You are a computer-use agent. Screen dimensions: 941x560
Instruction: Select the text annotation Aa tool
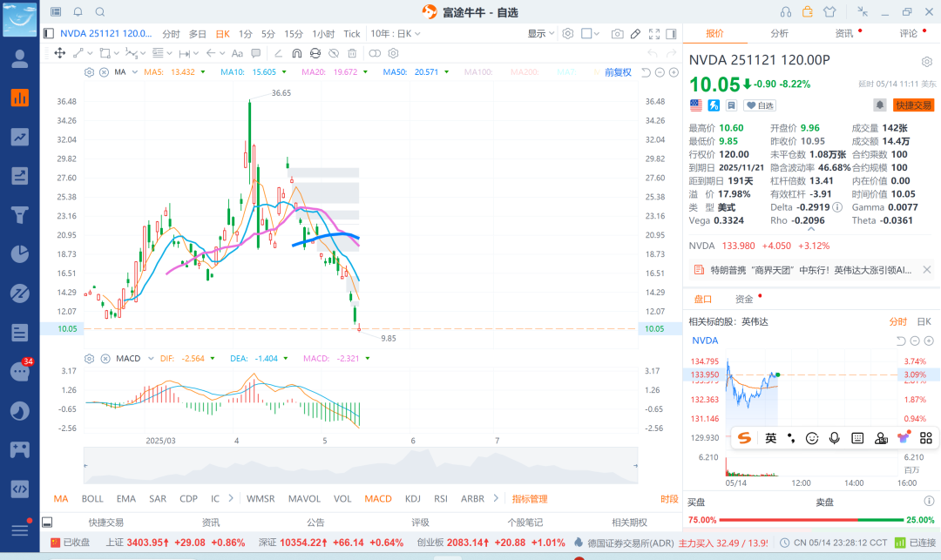[237, 53]
